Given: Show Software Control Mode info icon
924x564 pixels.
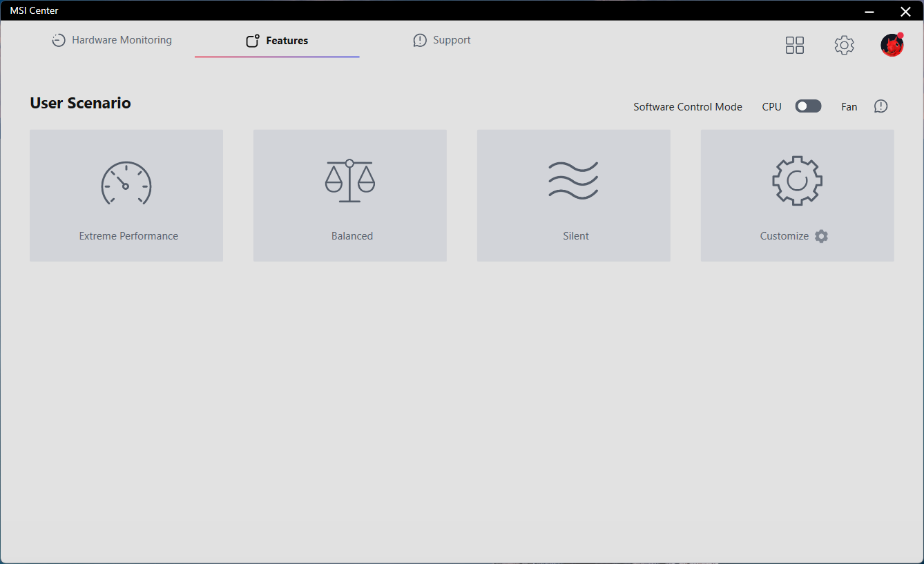Looking at the screenshot, I should (x=880, y=106).
